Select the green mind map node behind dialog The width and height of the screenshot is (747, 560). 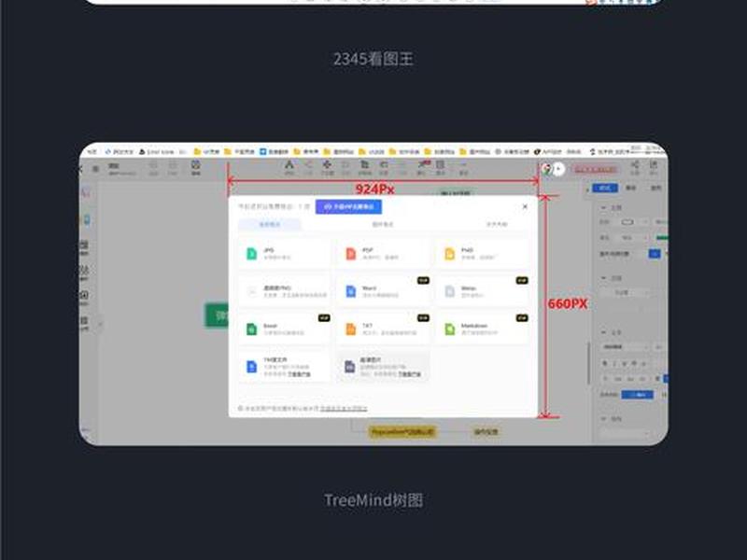pos(217,315)
